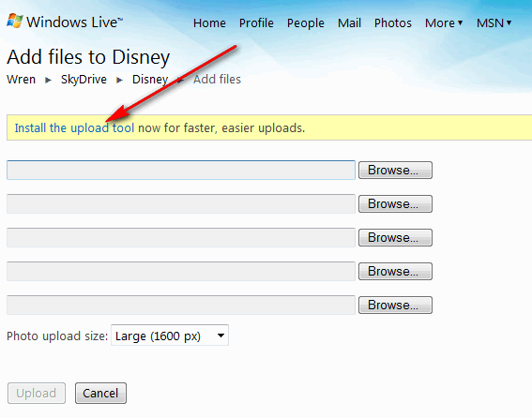Click the third Browse button
Screen dimensions: 532x418
pos(395,237)
